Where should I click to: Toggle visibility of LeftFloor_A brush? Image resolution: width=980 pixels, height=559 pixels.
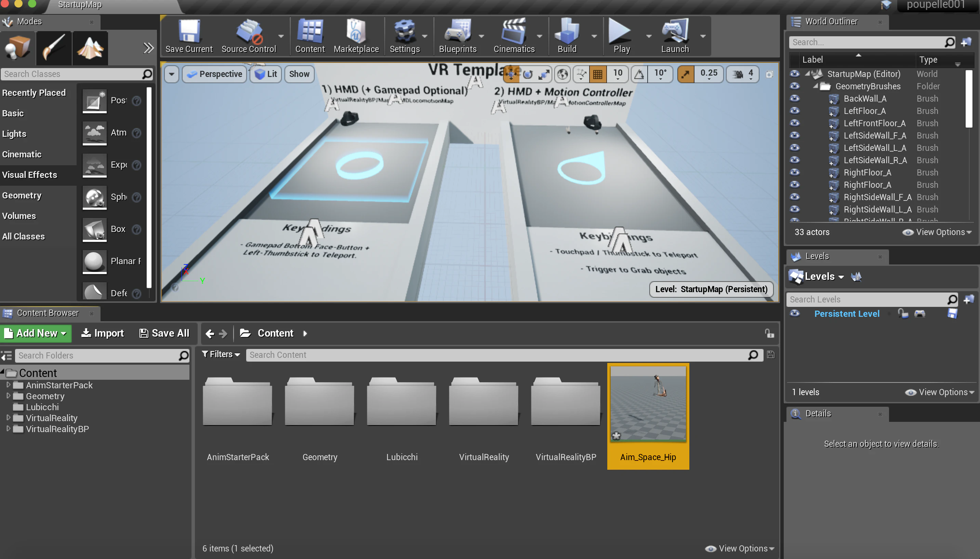point(795,111)
